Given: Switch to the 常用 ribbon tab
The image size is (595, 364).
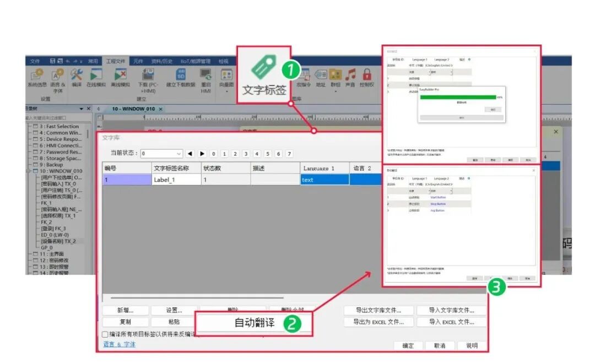Looking at the screenshot, I should (93, 61).
